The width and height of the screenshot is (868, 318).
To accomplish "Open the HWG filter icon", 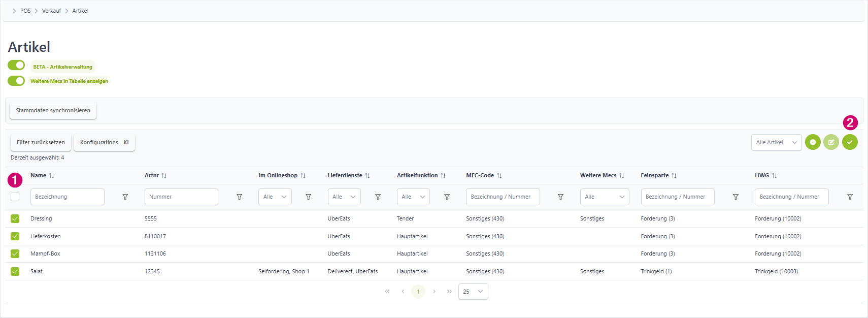I will pos(850,197).
